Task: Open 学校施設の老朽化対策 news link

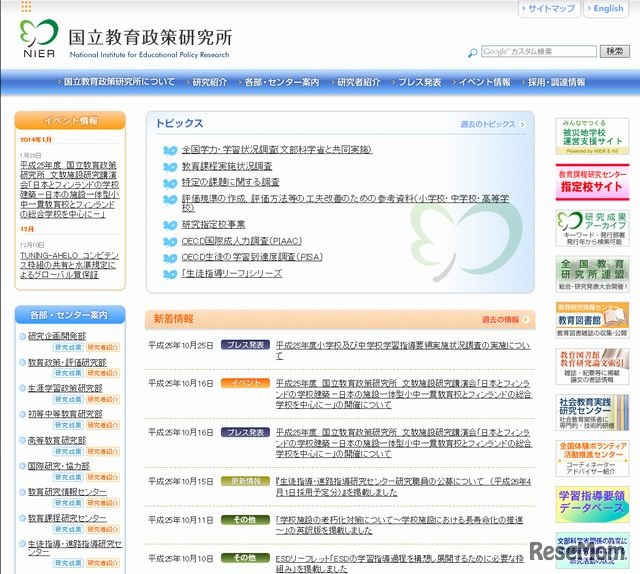Action: (399, 525)
